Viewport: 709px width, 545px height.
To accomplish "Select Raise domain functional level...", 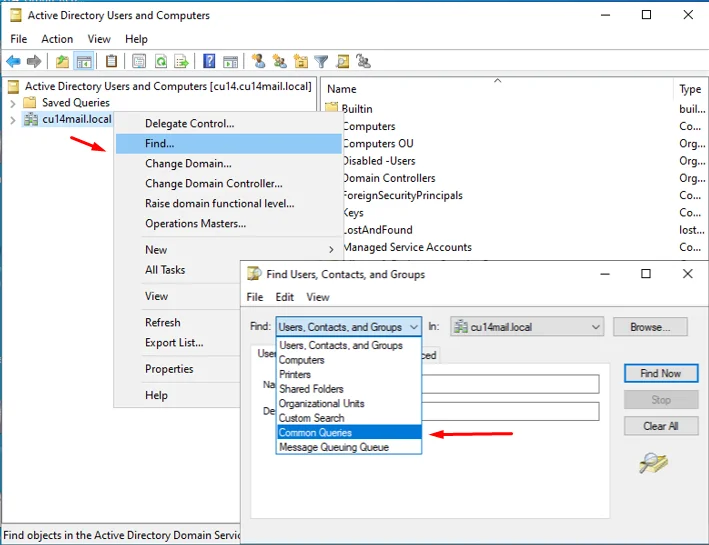I will (x=228, y=203).
